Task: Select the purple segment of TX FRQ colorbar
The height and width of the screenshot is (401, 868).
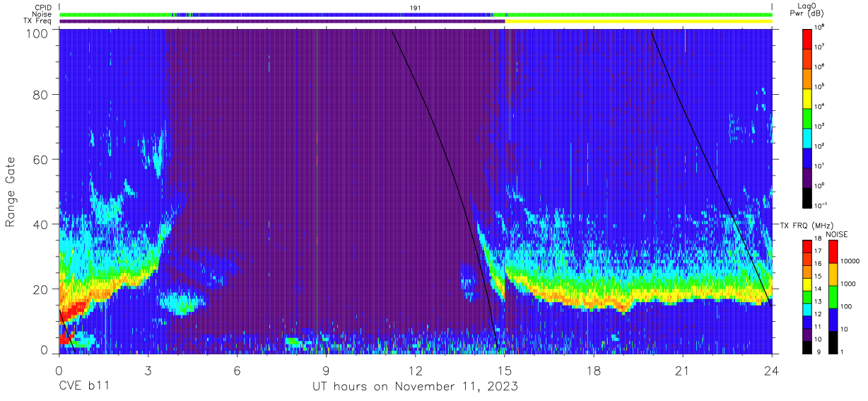Action: point(807,335)
